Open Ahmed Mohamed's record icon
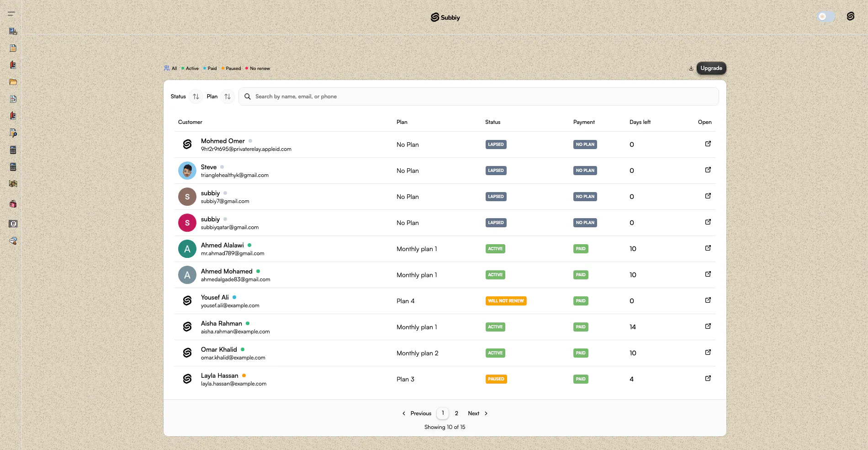 coord(708,274)
